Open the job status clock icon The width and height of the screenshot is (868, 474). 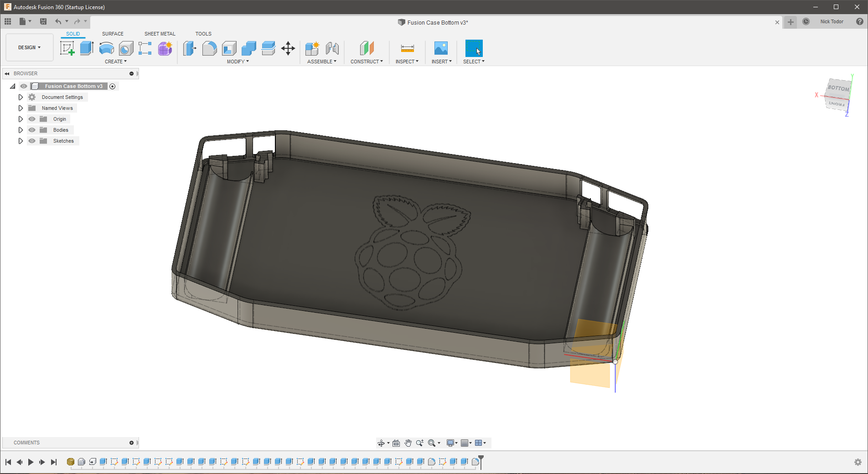click(806, 21)
